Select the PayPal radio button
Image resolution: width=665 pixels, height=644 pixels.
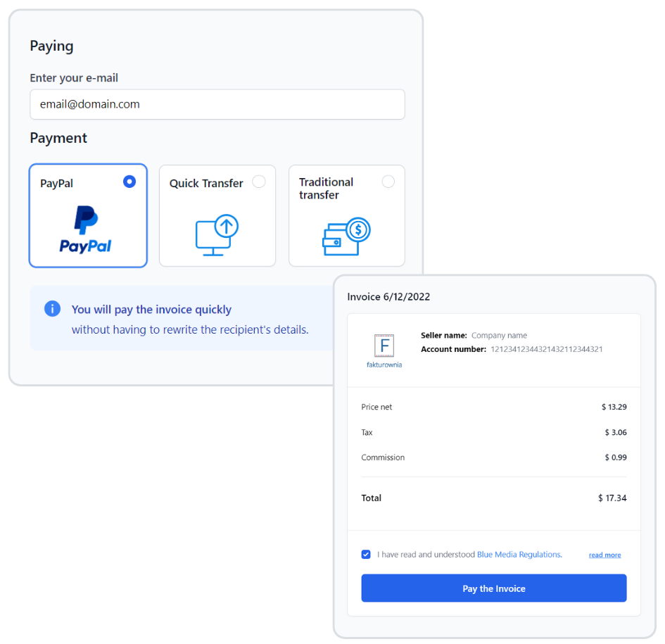[129, 182]
